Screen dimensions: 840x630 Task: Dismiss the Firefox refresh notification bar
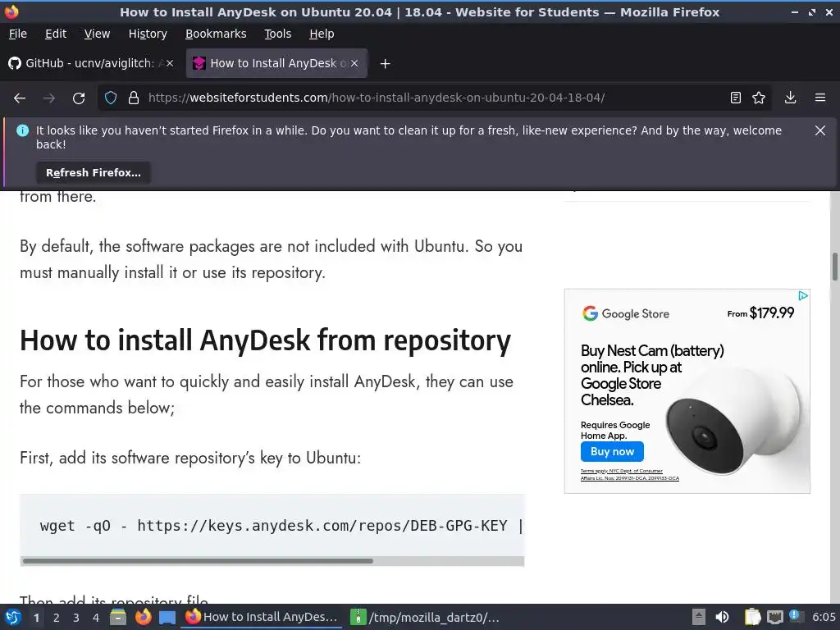(x=820, y=130)
